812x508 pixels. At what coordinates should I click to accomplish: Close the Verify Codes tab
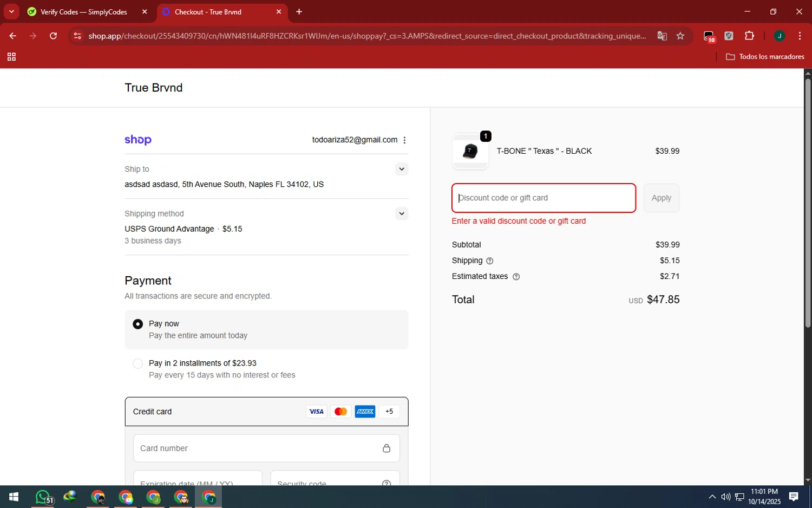(145, 11)
